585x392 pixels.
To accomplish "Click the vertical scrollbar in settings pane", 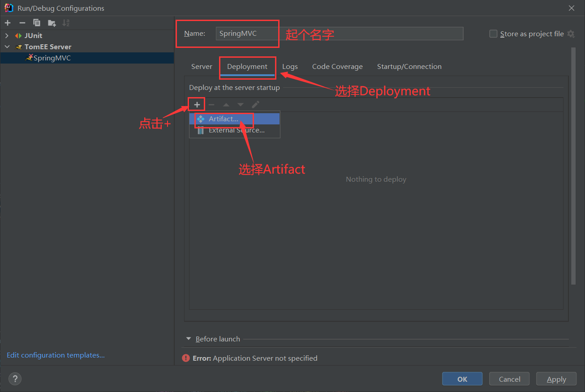I will click(573, 166).
